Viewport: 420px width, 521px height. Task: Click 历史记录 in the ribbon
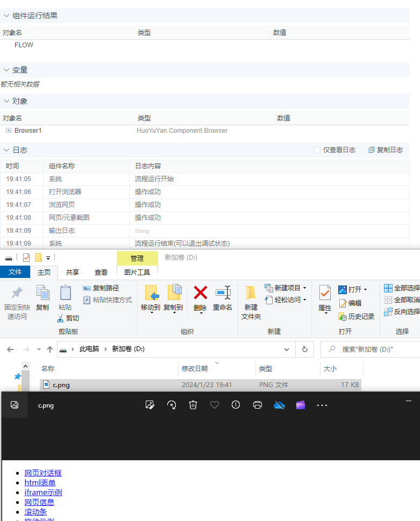tap(357, 317)
